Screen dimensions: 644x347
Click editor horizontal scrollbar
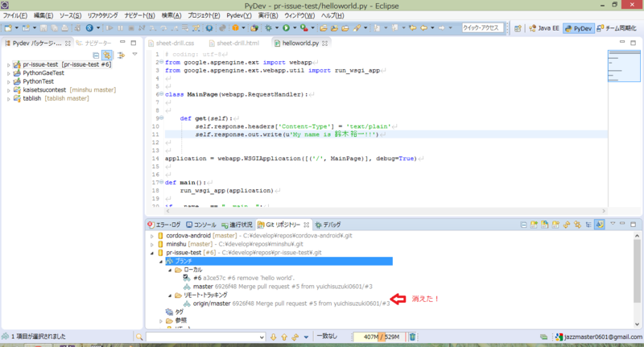pyautogui.click(x=386, y=211)
